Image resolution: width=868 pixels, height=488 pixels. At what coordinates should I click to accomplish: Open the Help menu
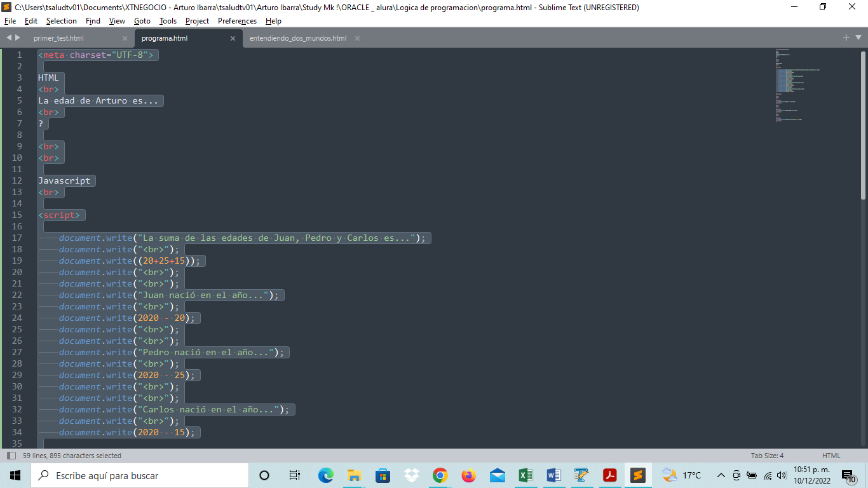pos(273,21)
